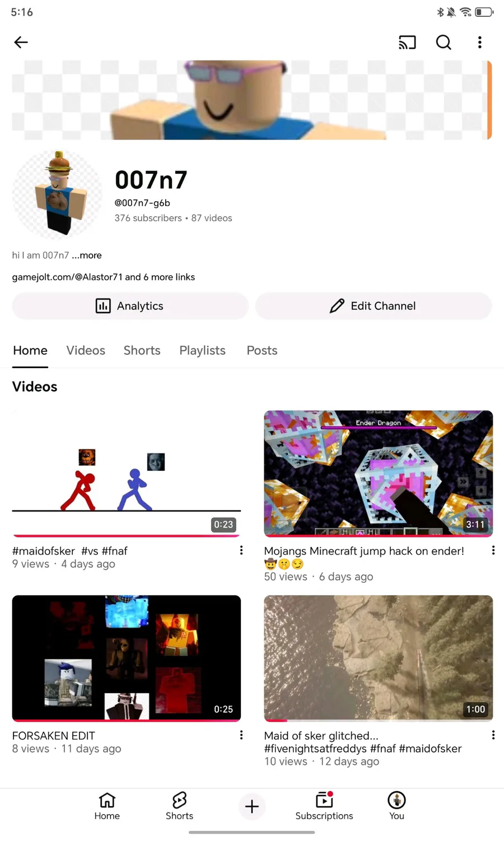Open the top-right three-dot overflow menu
504x841 pixels.
click(x=480, y=42)
